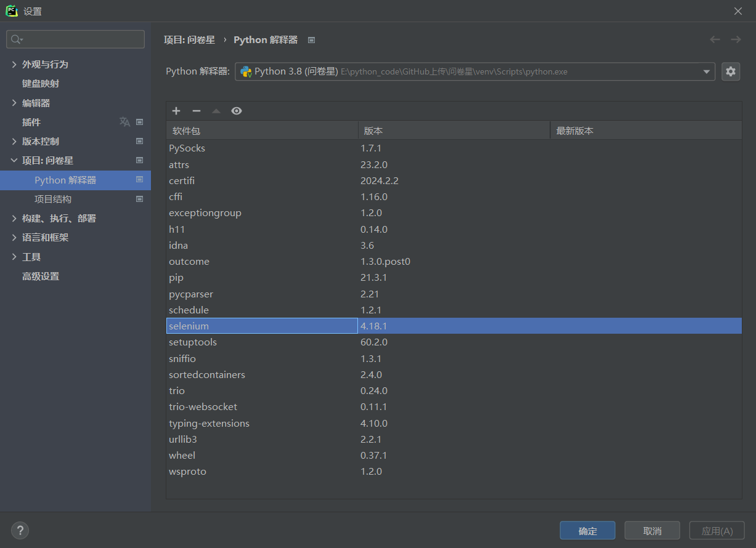Select the PySocks package row
Image resolution: width=756 pixels, height=548 pixels.
point(454,148)
